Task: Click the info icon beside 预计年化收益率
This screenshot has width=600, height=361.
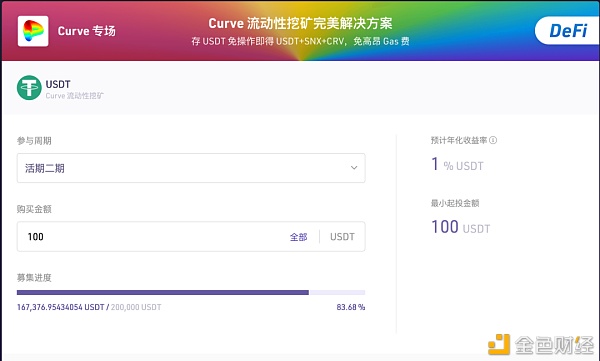Action: (493, 140)
